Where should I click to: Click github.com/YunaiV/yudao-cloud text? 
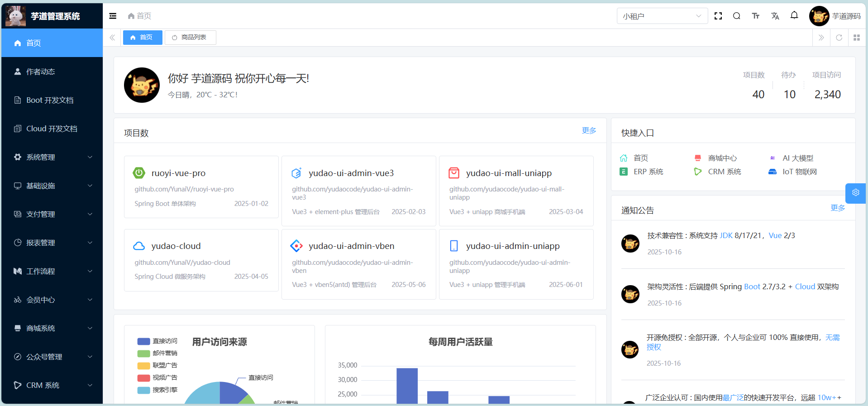click(182, 263)
